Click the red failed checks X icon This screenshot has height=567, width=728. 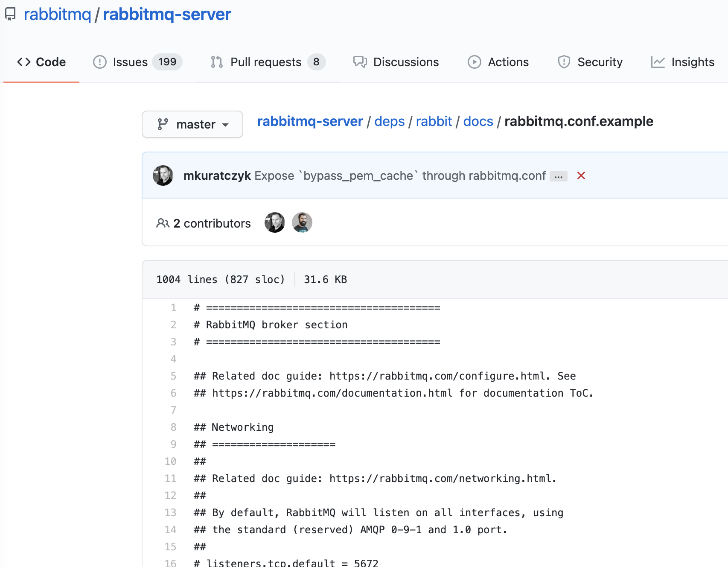(x=581, y=175)
